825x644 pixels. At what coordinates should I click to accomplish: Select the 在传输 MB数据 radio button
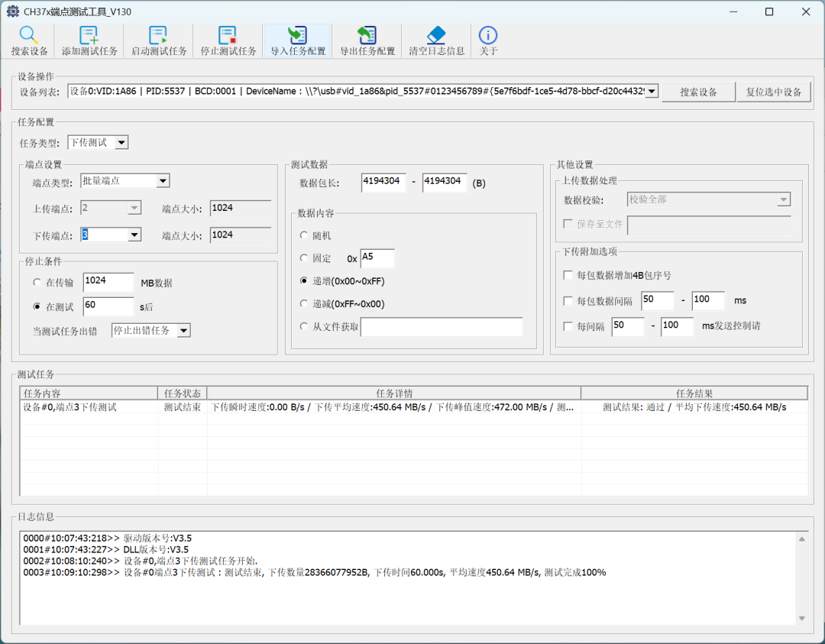tap(37, 283)
